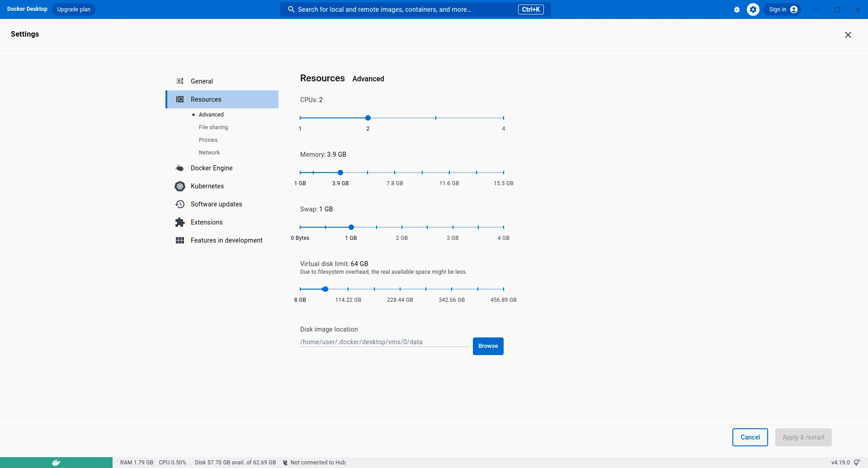Viewport: 868px width, 468px height.
Task: Open File sharing under Resources
Action: 213,127
